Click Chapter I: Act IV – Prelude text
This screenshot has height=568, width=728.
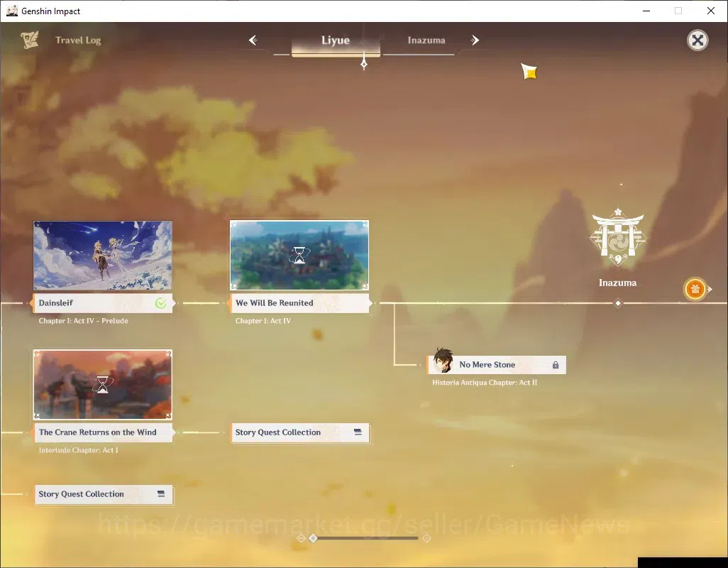point(83,321)
